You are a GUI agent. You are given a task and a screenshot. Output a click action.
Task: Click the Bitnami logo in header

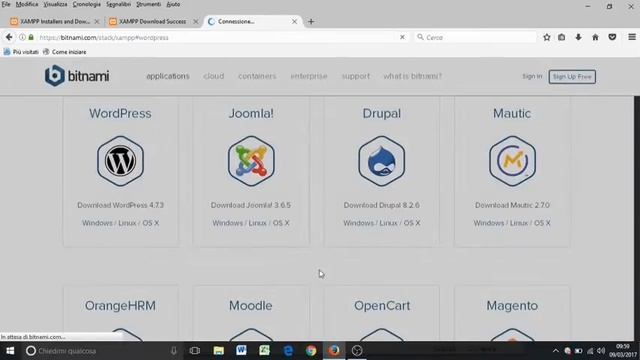(77, 76)
